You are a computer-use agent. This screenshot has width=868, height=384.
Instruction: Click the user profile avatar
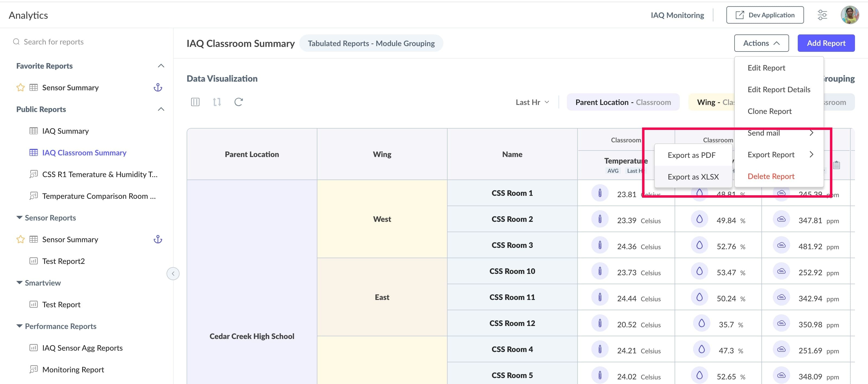click(850, 15)
